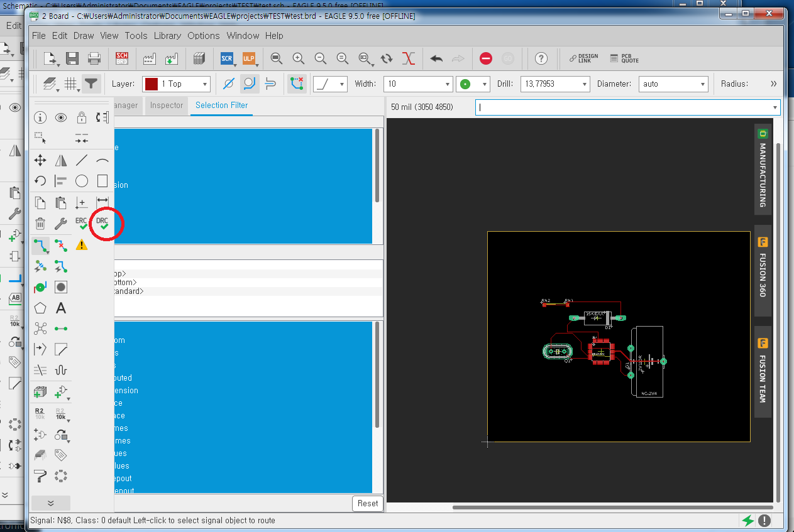
Task: Click the Undo arrow
Action: tap(436, 58)
